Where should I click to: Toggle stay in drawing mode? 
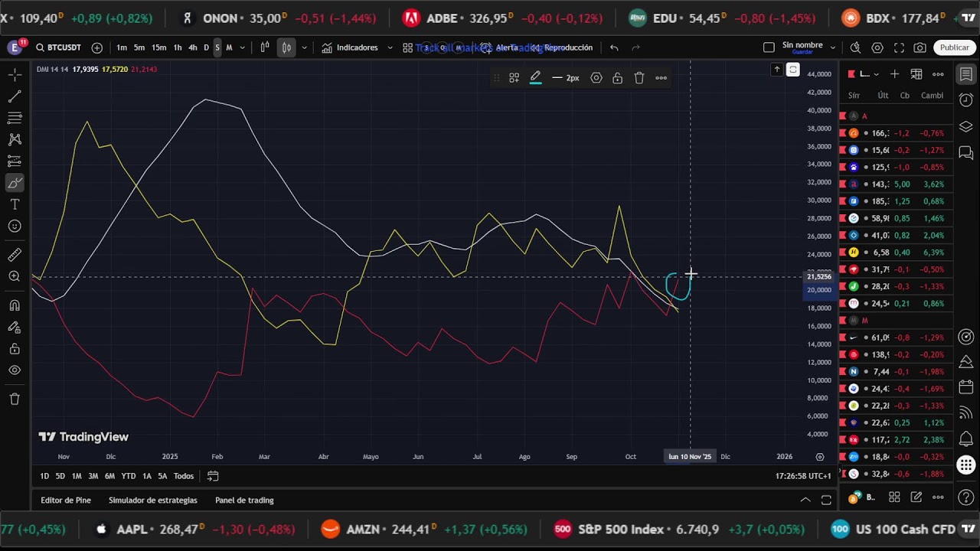(15, 327)
